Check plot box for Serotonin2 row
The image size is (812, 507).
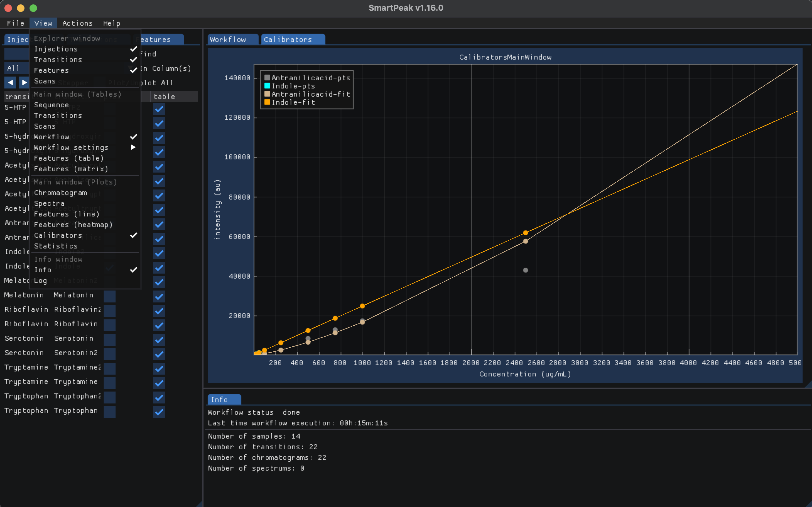click(109, 354)
